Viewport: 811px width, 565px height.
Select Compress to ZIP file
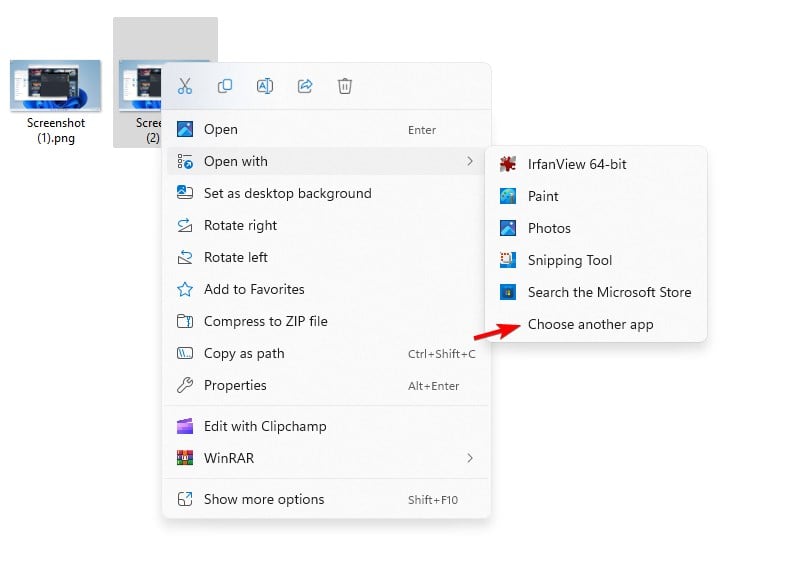tap(326, 321)
